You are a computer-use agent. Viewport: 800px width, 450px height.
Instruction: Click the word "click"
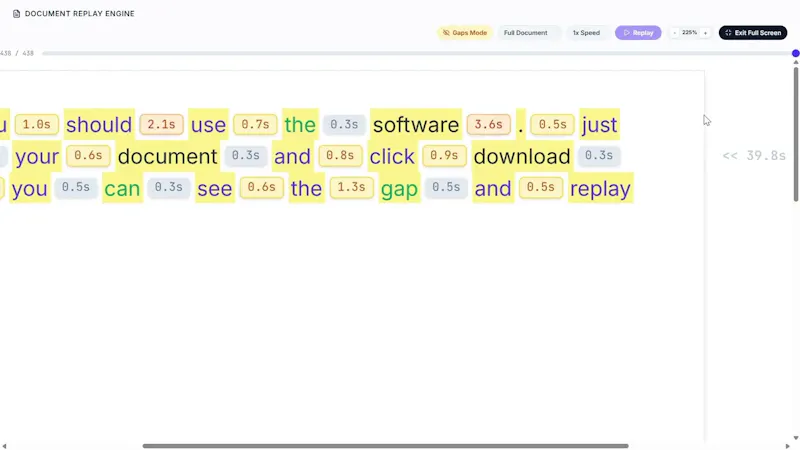tap(392, 156)
